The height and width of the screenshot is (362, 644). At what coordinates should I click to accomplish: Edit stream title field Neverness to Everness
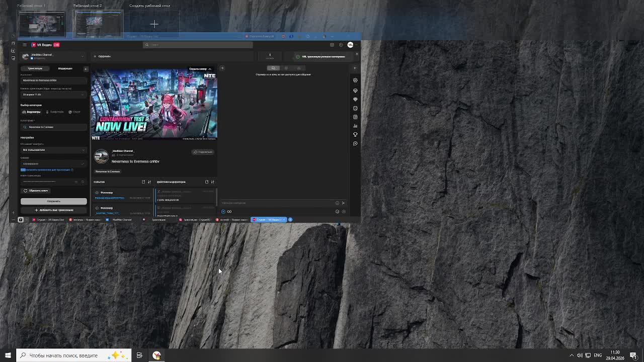(x=54, y=80)
